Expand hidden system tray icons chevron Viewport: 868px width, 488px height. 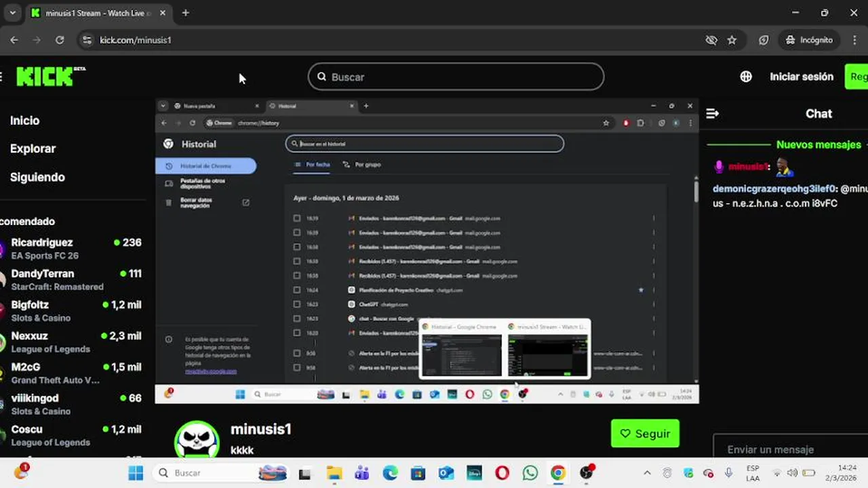click(647, 473)
